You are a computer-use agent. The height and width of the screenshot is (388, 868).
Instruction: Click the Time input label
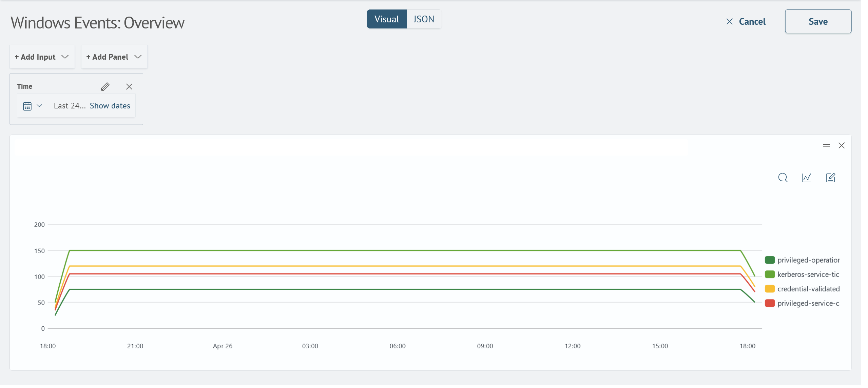[x=25, y=87]
